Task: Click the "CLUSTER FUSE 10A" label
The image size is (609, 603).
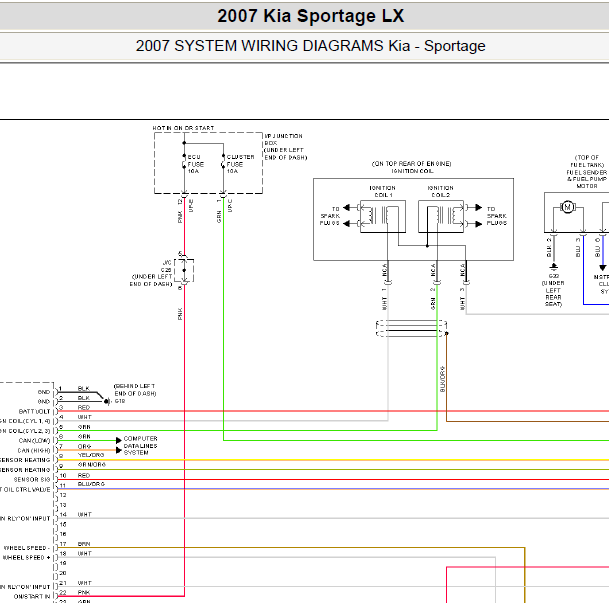Action: [240, 164]
